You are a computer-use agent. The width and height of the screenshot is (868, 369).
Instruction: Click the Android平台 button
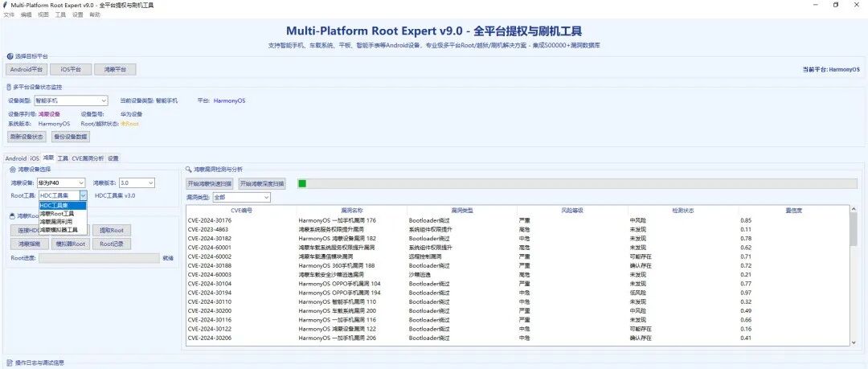pyautogui.click(x=26, y=69)
